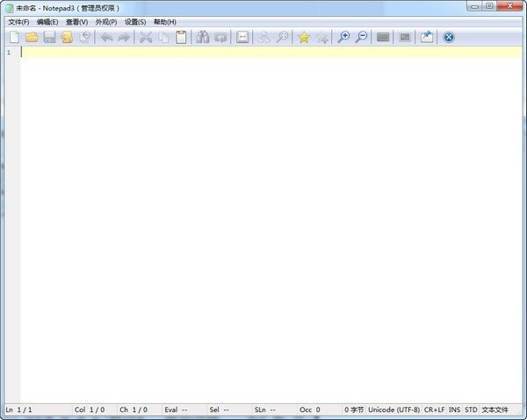The width and height of the screenshot is (527, 420).
Task: Create a new blank document
Action: pyautogui.click(x=14, y=37)
